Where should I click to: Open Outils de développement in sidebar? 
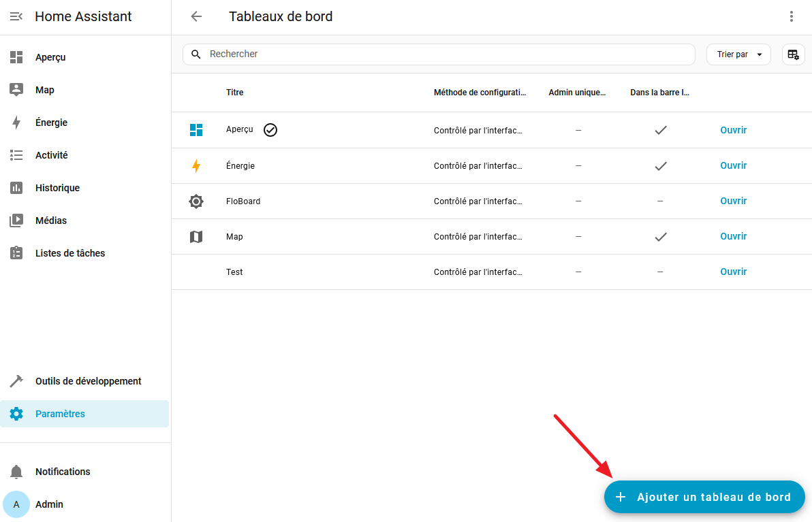88,381
